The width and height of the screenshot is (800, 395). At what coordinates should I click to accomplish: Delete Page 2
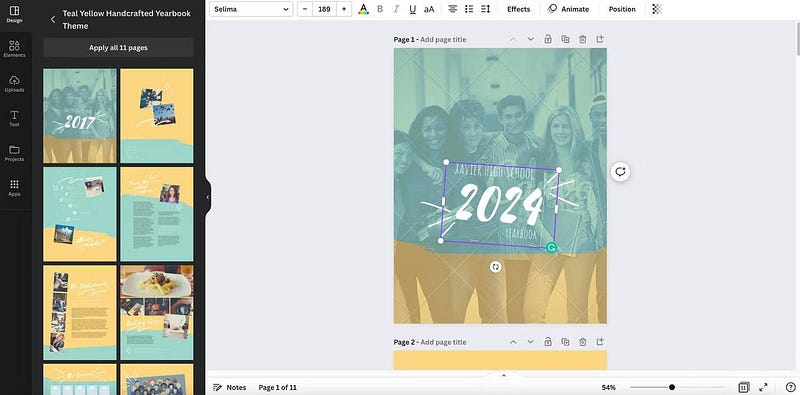coord(583,342)
